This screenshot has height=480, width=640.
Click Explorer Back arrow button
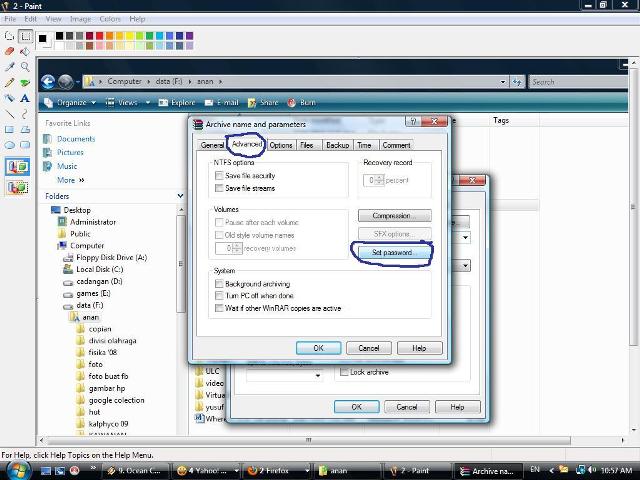pos(48,82)
